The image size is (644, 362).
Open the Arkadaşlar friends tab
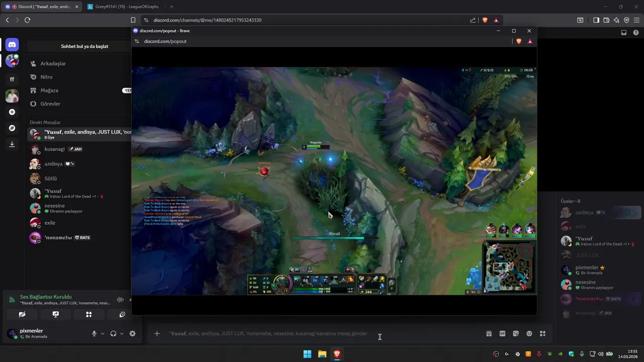click(79, 64)
